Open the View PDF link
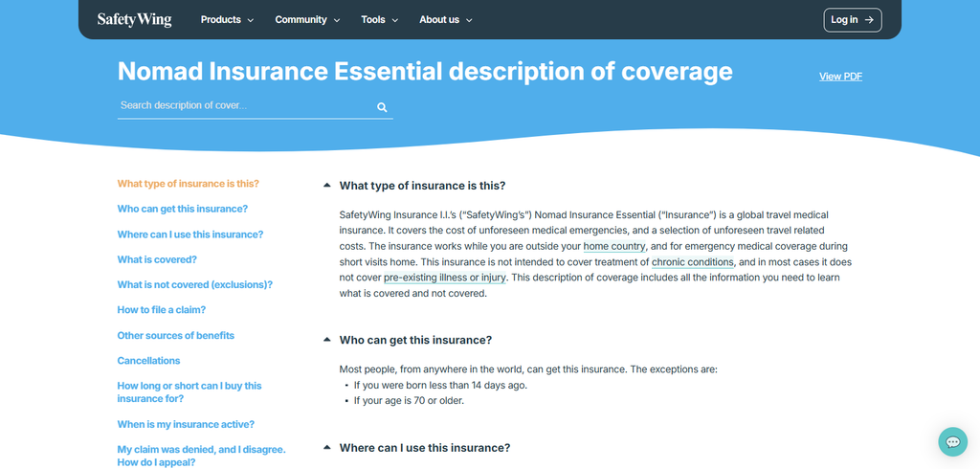The height and width of the screenshot is (469, 980). (840, 77)
